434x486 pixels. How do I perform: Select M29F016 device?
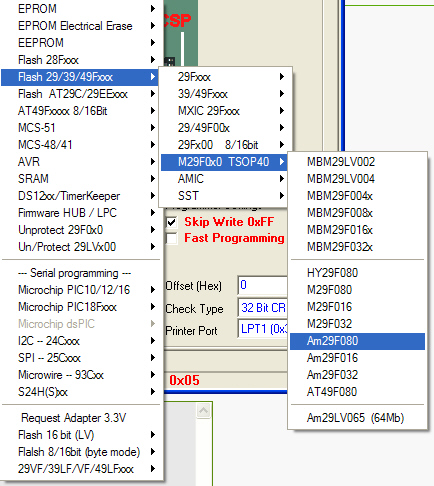357,307
